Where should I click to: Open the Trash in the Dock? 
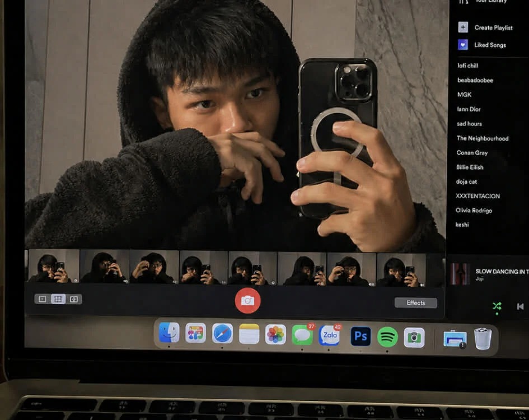[483, 339]
